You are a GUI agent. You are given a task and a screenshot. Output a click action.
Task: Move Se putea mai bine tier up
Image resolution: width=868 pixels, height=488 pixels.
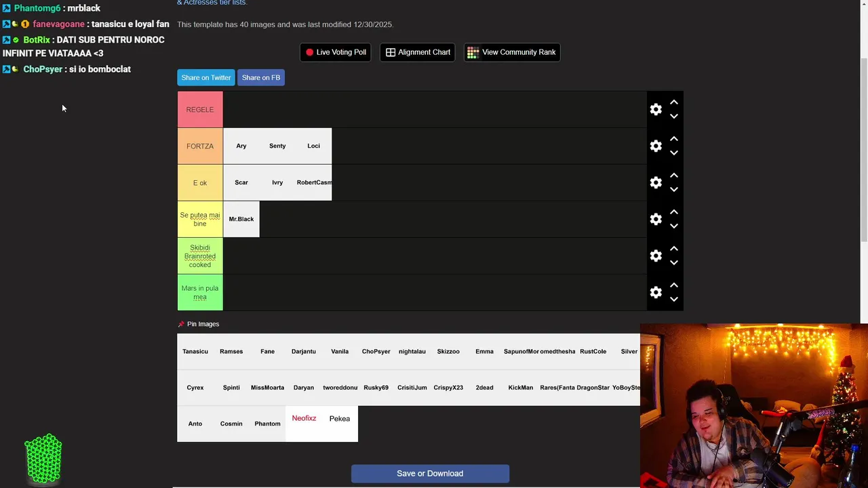[x=674, y=212]
